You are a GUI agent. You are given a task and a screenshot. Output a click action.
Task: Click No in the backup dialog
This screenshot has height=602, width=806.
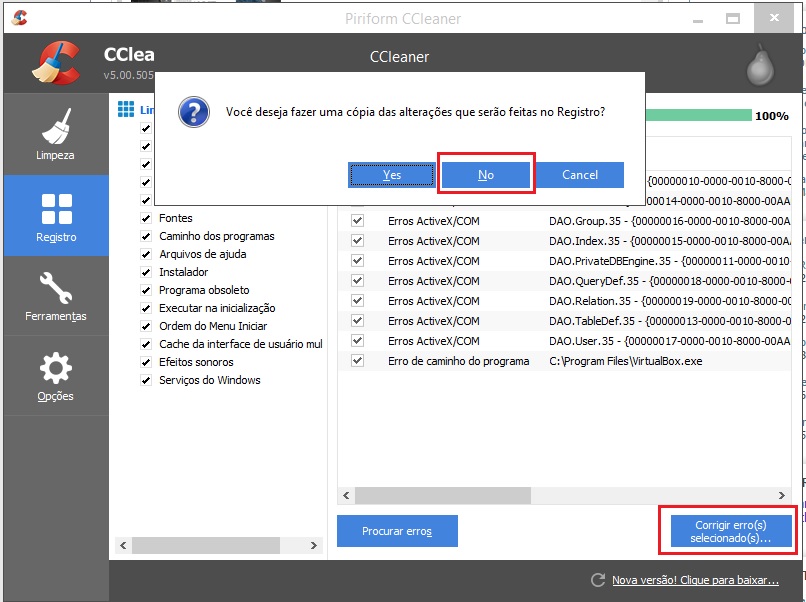pyautogui.click(x=486, y=175)
